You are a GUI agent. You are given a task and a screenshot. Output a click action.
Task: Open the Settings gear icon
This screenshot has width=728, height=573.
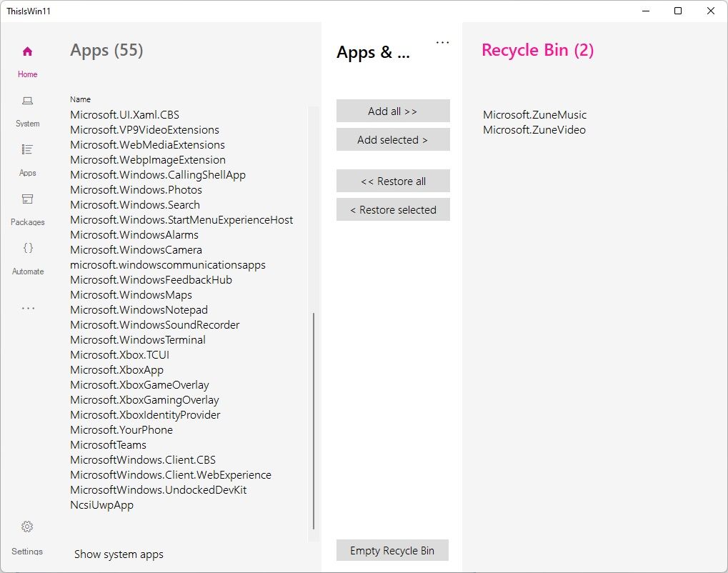pos(27,527)
